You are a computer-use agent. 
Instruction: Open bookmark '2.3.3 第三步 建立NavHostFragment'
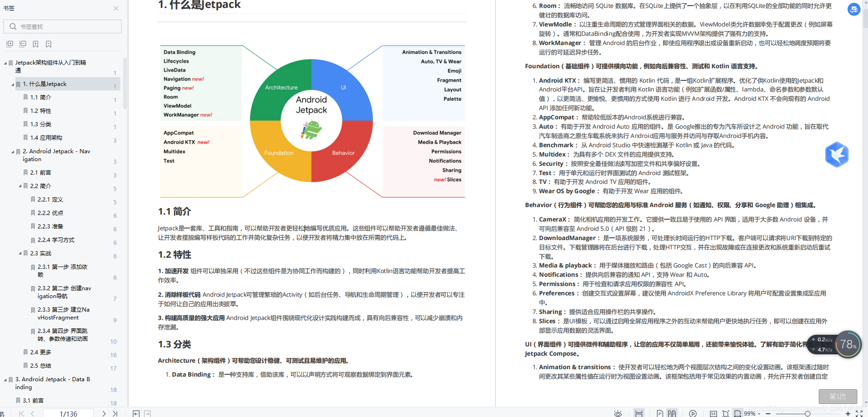(64, 313)
